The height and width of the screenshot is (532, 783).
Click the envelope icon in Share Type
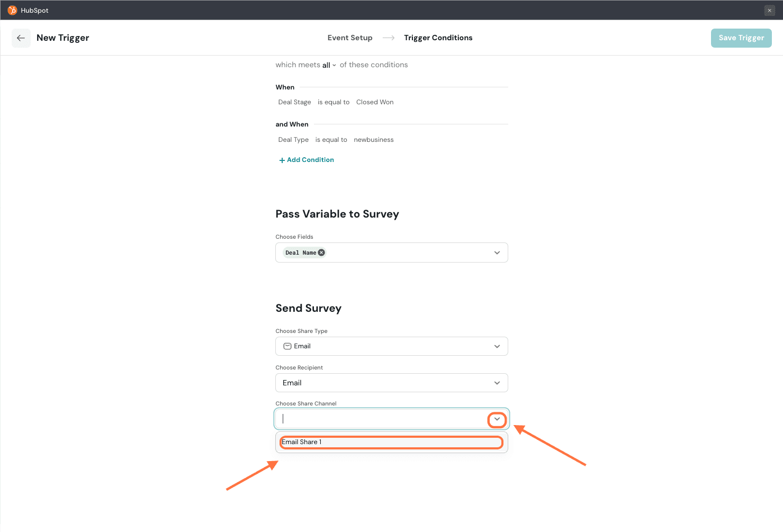[287, 346]
